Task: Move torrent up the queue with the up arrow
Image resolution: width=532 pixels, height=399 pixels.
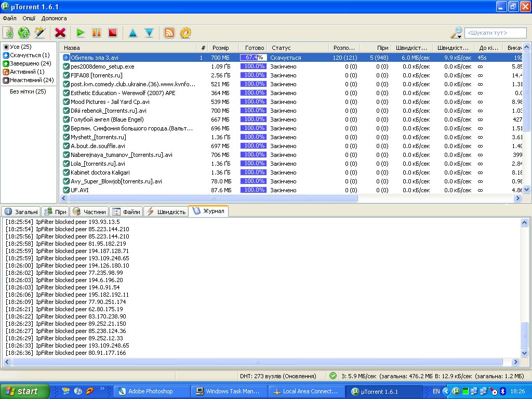Action: (133, 33)
